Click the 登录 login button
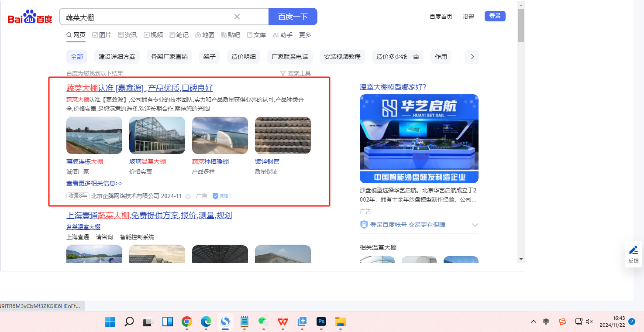 (495, 16)
